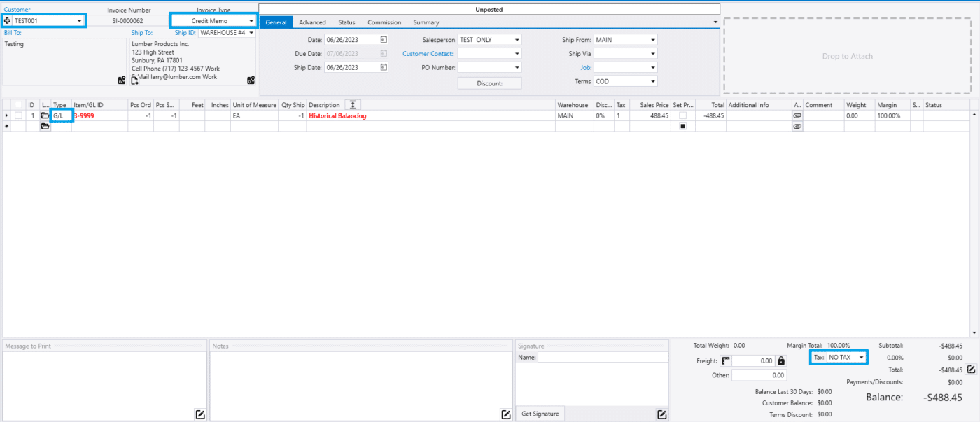Screen dimensions: 980x422
Task: Expand the Ship Via dropdown
Action: point(653,54)
